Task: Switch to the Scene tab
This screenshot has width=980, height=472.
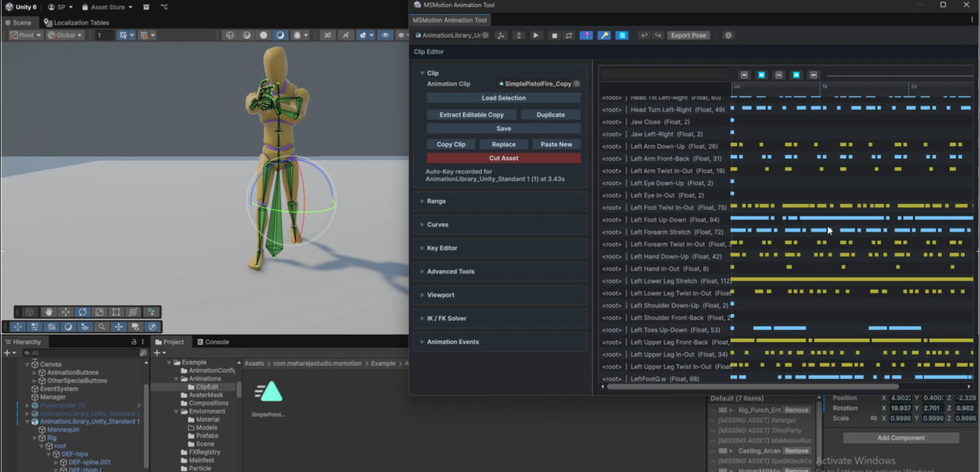Action: (x=19, y=23)
